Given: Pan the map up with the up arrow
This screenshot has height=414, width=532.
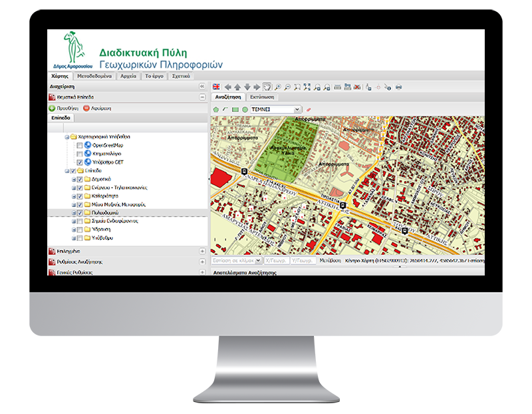Looking at the screenshot, I should coord(237,87).
